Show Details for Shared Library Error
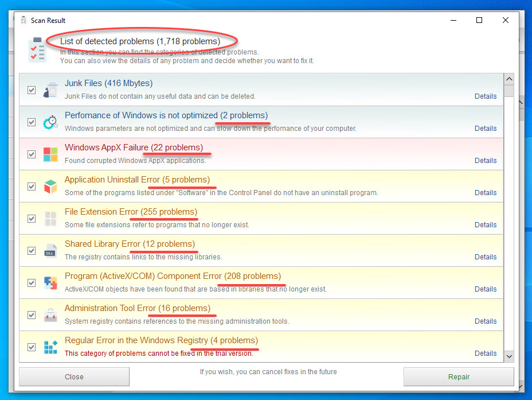The image size is (532, 400). click(486, 257)
